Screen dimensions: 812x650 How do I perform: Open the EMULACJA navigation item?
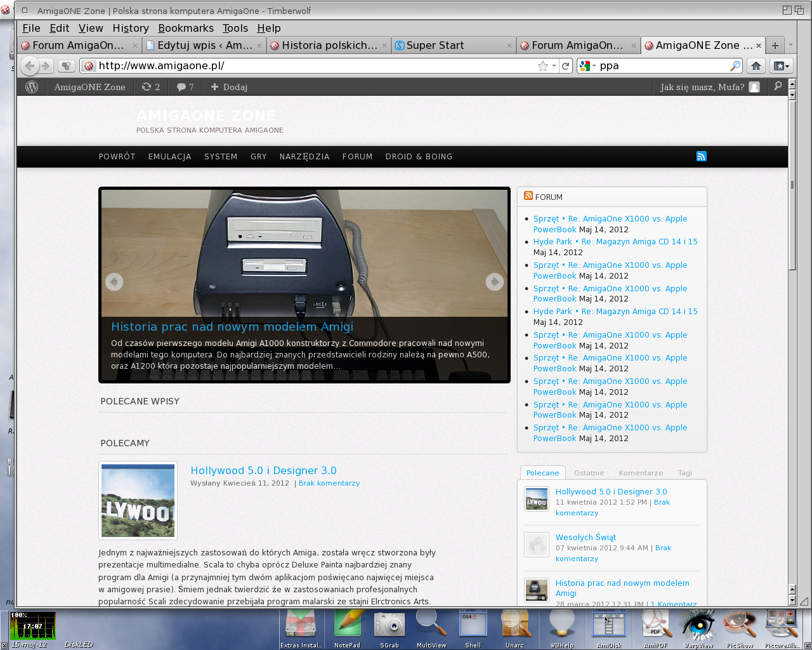(169, 157)
